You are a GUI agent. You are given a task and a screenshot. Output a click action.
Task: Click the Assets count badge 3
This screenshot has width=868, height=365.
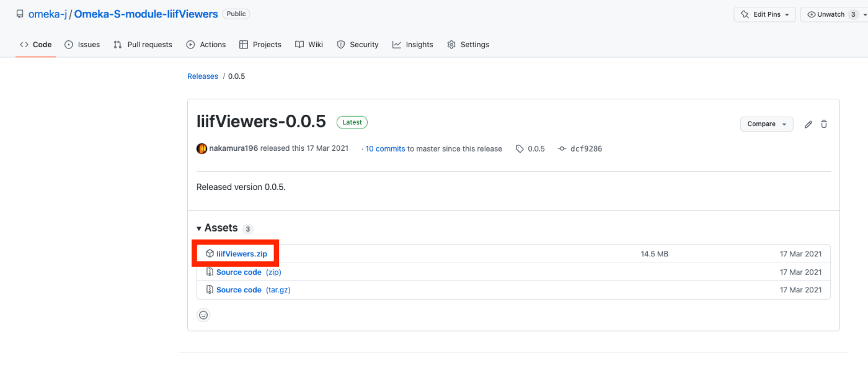click(247, 229)
